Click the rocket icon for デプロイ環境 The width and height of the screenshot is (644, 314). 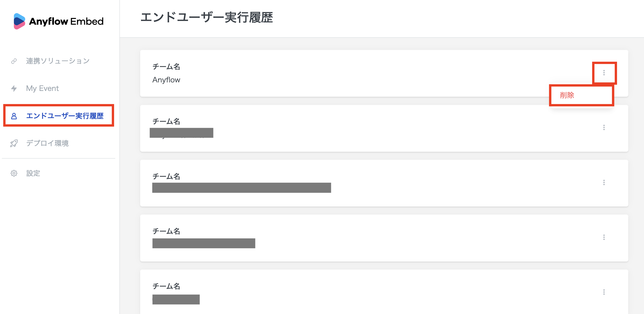tap(14, 143)
